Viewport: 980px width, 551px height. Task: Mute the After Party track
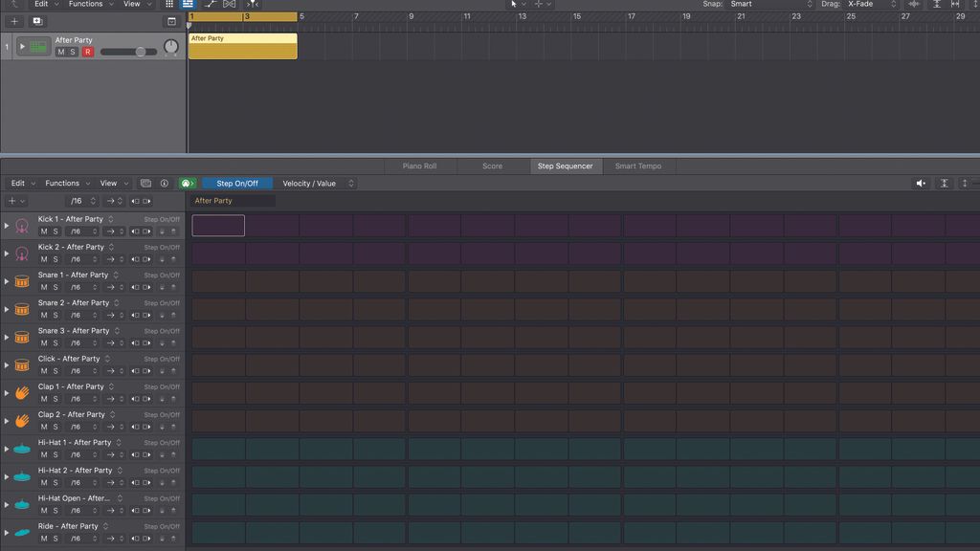[x=61, y=52]
